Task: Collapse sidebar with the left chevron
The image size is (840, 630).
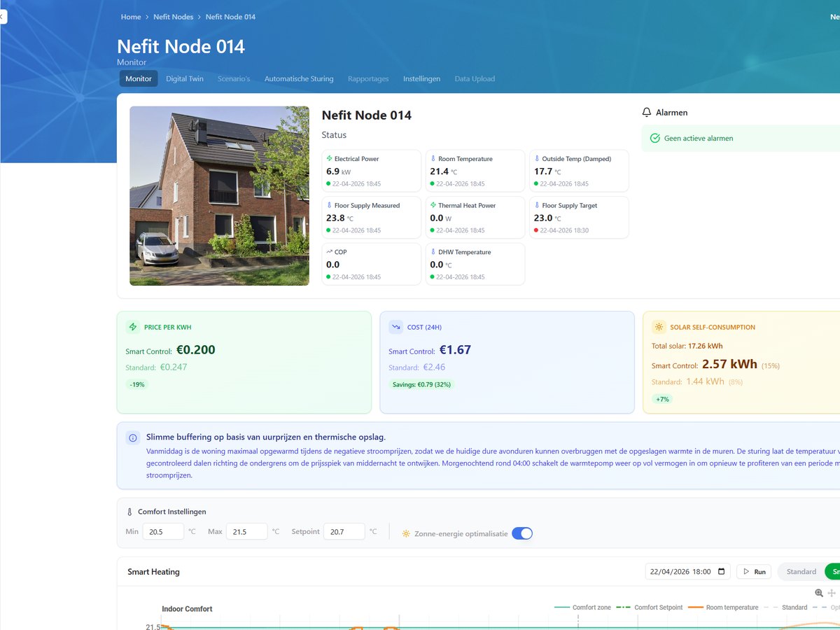Action: pyautogui.click(x=2, y=17)
